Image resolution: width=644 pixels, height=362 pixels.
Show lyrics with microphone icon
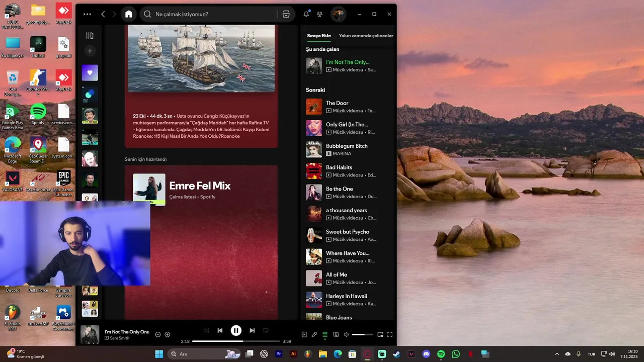click(314, 334)
